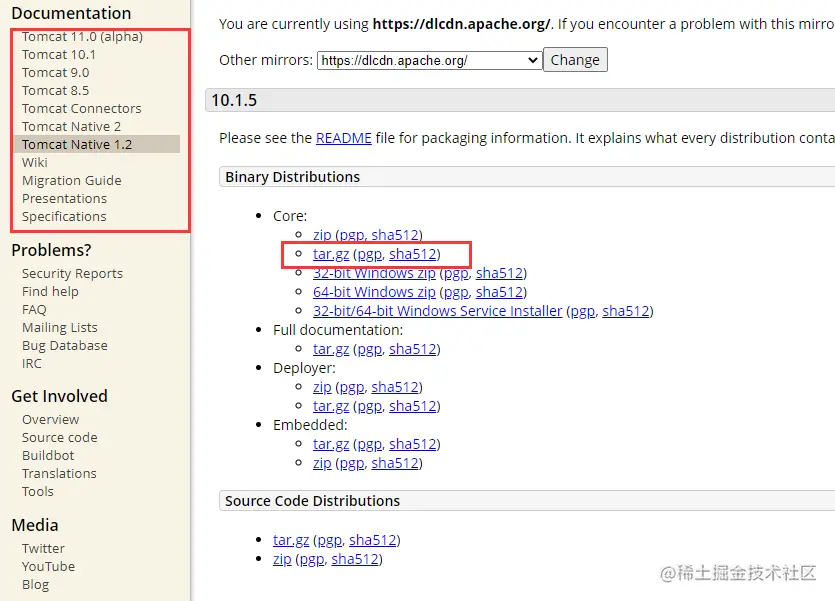Open Get Involved Overview link
Image resolution: width=835 pixels, height=601 pixels.
tap(51, 419)
